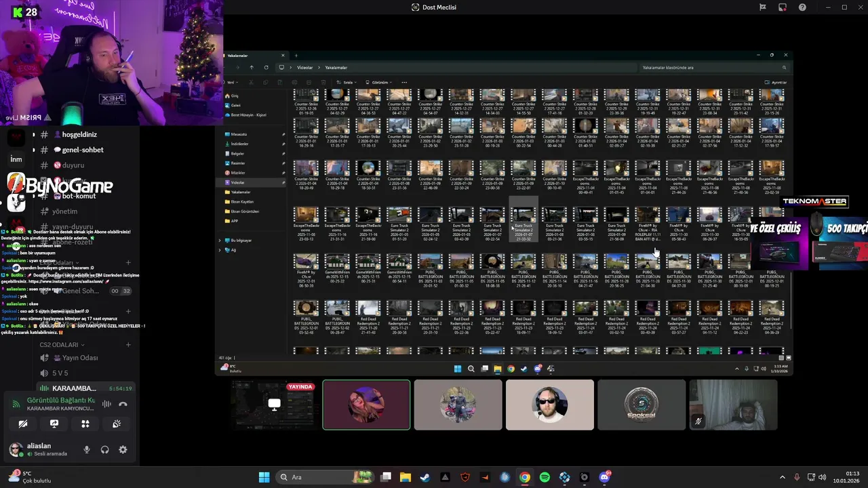Open Google Chrome from the main taskbar
Image resolution: width=868 pixels, height=488 pixels.
pos(525,477)
